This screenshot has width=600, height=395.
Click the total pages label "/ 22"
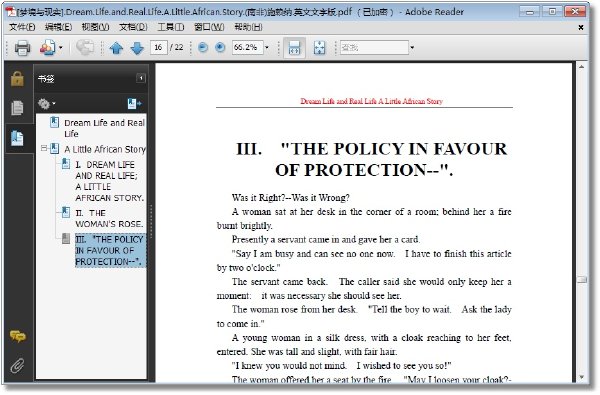pyautogui.click(x=177, y=47)
